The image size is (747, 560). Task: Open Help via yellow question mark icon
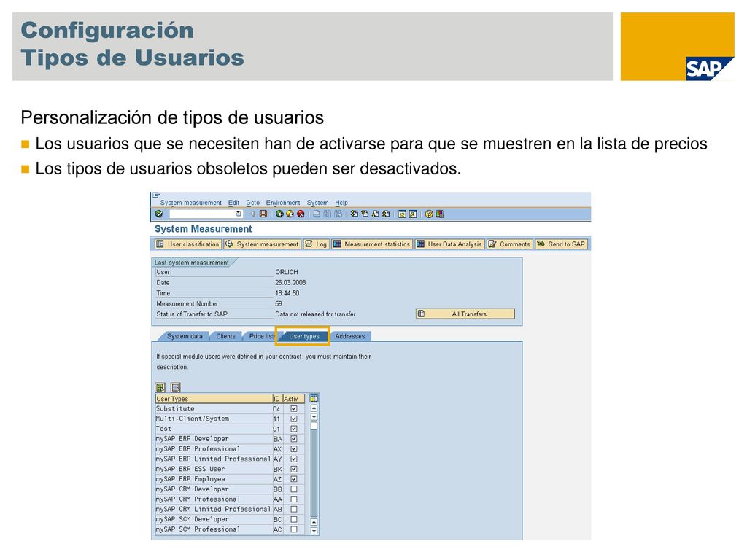click(x=429, y=214)
